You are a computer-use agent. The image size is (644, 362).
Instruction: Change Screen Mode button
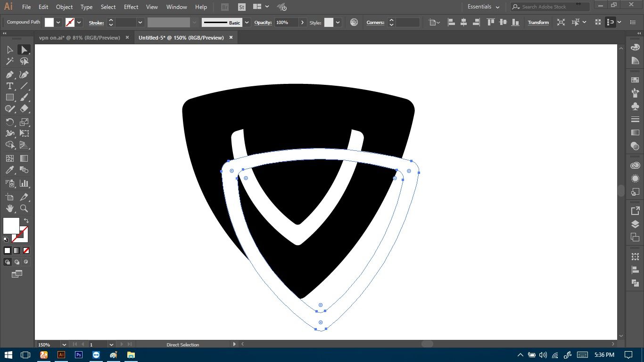point(17,273)
